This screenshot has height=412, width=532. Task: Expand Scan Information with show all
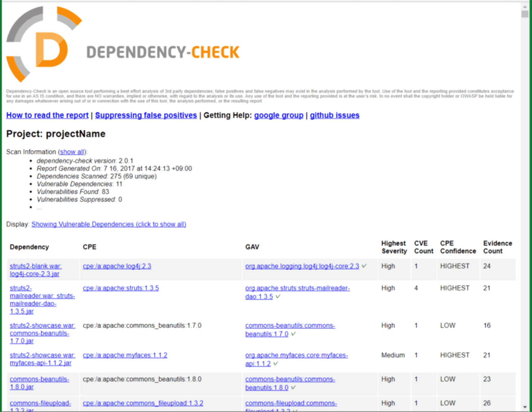pyautogui.click(x=72, y=152)
